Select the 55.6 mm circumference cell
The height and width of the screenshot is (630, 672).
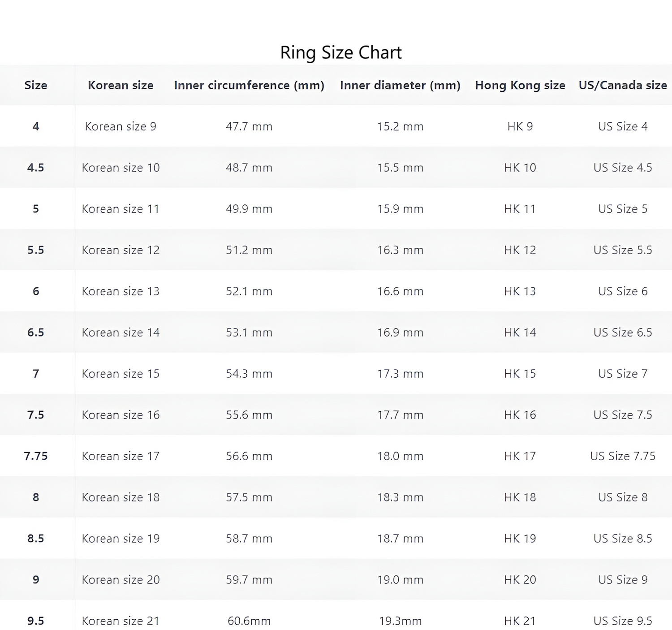[x=249, y=415]
